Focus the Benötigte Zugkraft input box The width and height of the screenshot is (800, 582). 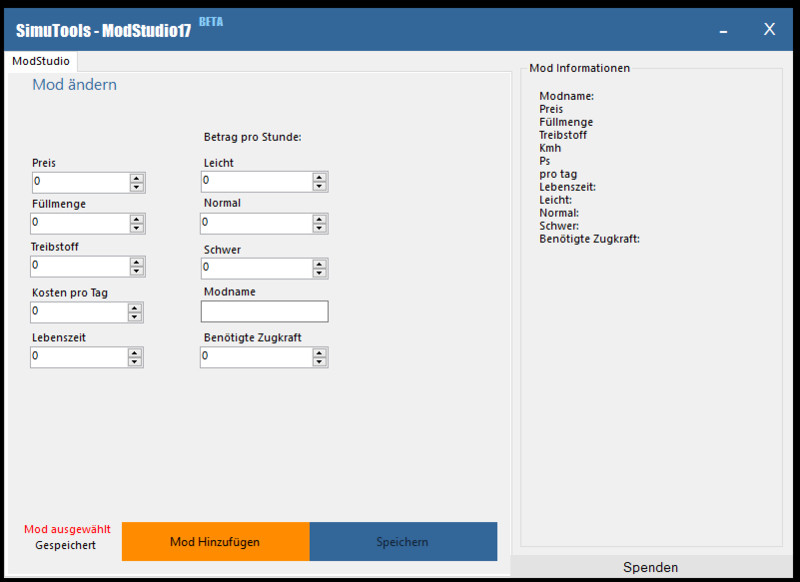pos(255,357)
